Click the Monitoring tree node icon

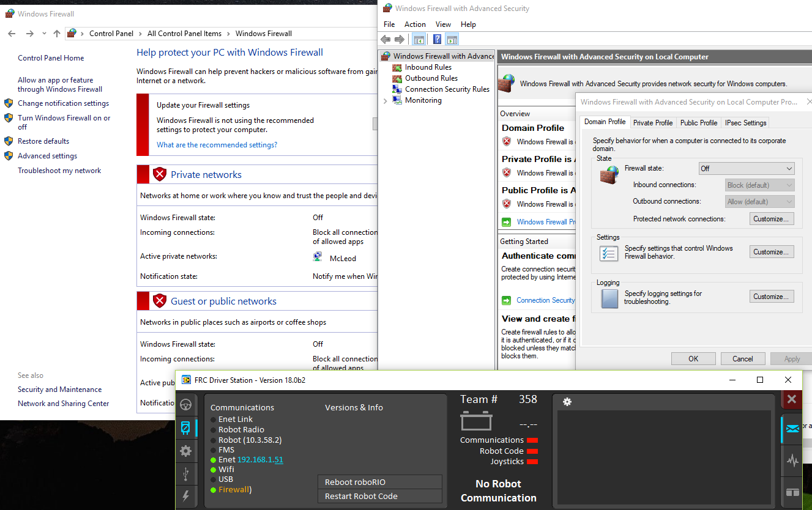pyautogui.click(x=397, y=100)
